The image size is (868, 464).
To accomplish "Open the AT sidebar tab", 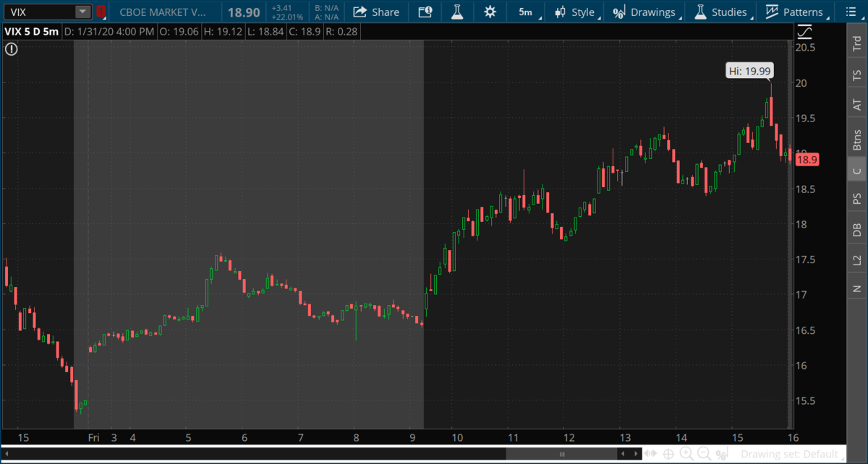I will click(856, 106).
